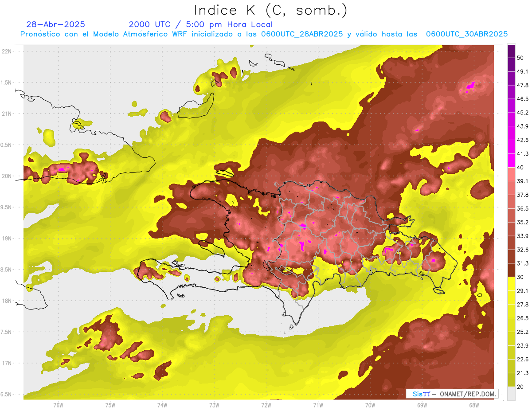Image resolution: width=532 pixels, height=411 pixels.
Task: Click the forecast initialization text '0600UTC_28ABR2025'
Action: click(302, 34)
